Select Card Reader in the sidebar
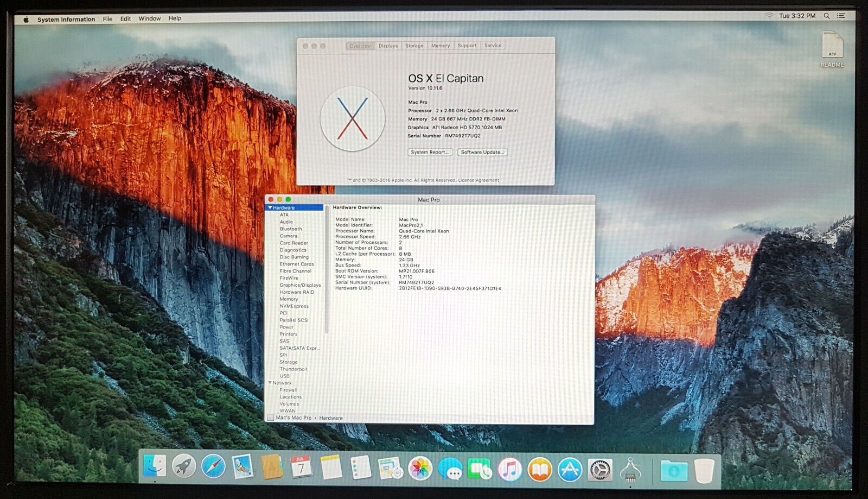 click(x=294, y=243)
